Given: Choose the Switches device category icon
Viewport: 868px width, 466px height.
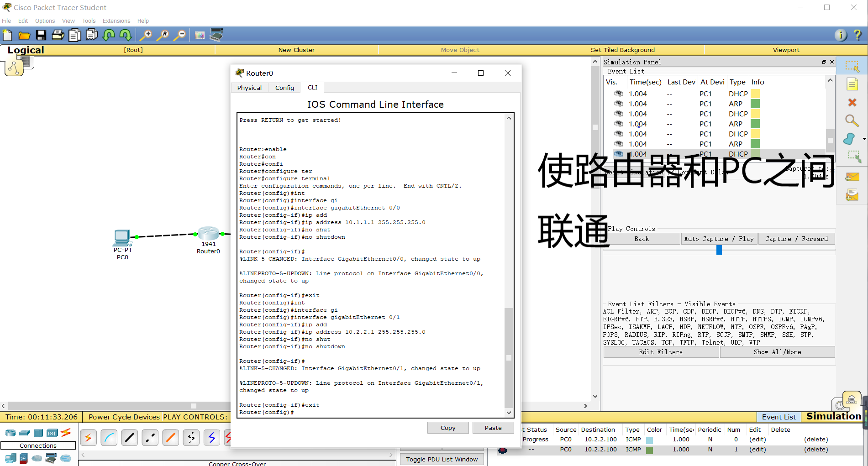Looking at the screenshot, I should [x=25, y=433].
